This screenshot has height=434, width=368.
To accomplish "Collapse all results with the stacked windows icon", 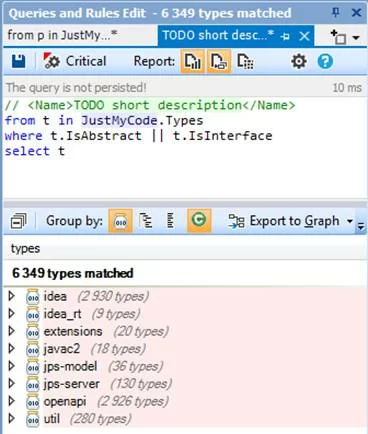I will [x=18, y=221].
